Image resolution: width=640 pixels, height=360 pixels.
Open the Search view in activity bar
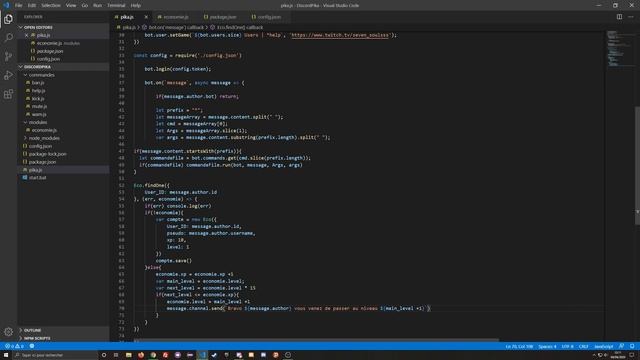pyautogui.click(x=8, y=38)
